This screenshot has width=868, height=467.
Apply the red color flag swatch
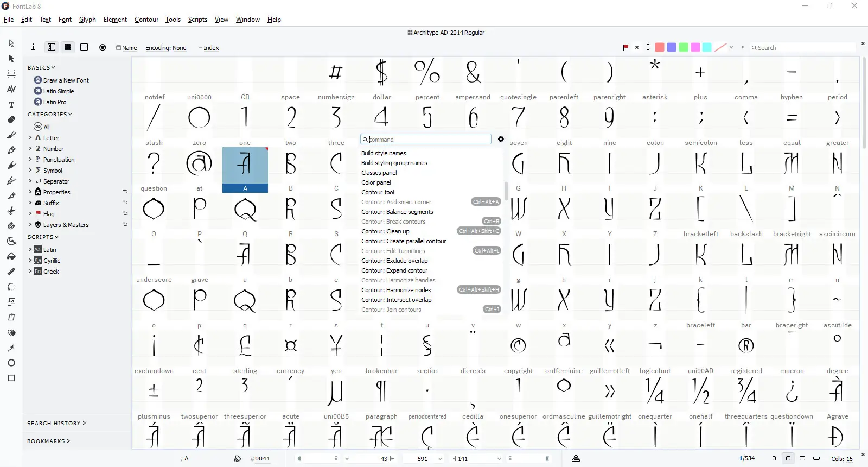point(660,47)
